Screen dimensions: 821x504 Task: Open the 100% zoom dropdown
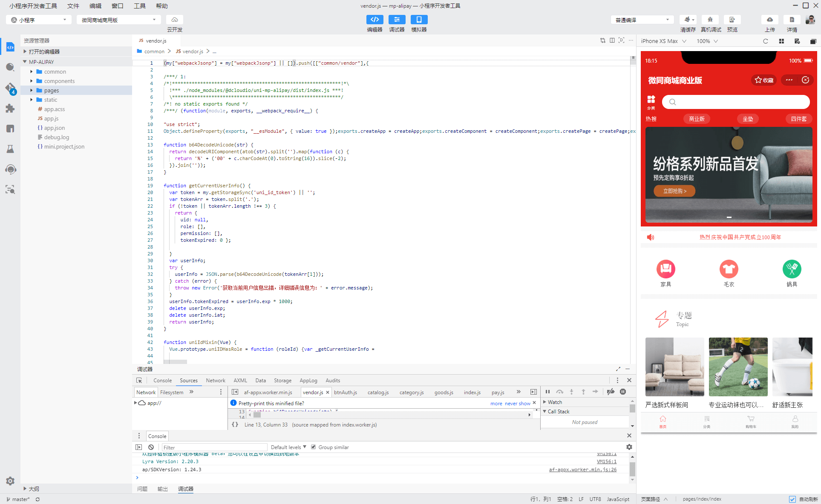[707, 41]
